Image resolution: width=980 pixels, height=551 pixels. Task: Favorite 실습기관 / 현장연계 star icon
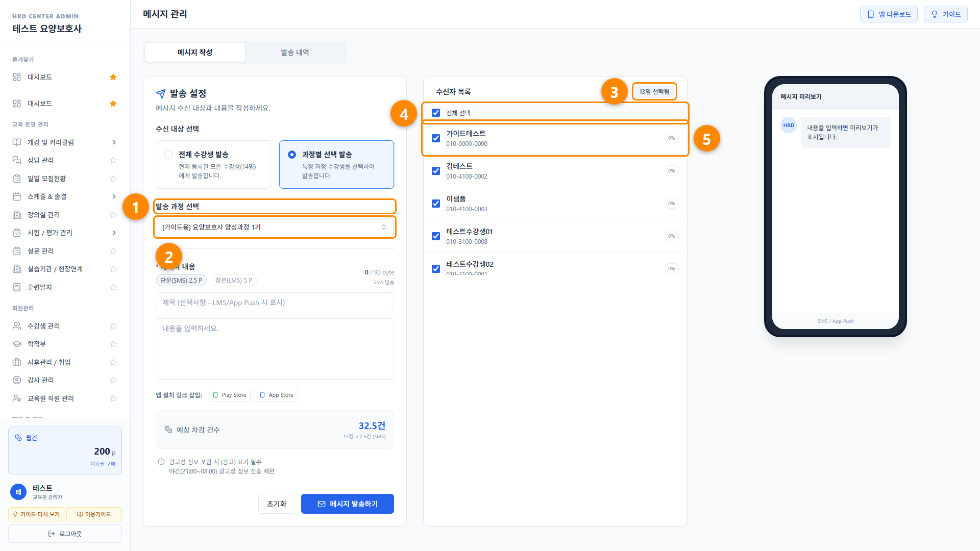point(113,269)
